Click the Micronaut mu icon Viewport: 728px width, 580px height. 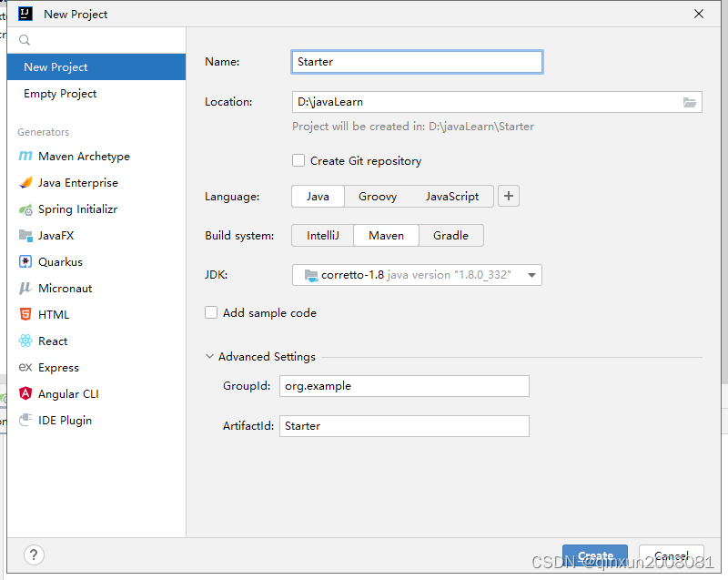tap(25, 289)
